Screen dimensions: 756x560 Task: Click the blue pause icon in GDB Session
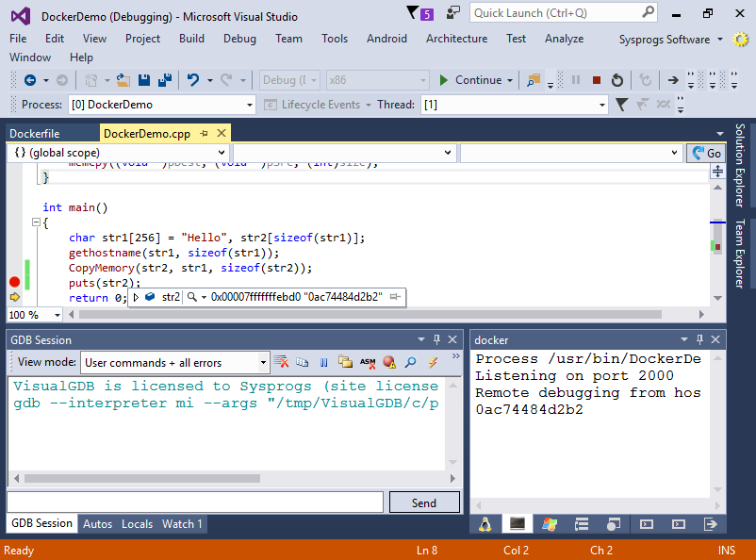click(x=324, y=362)
